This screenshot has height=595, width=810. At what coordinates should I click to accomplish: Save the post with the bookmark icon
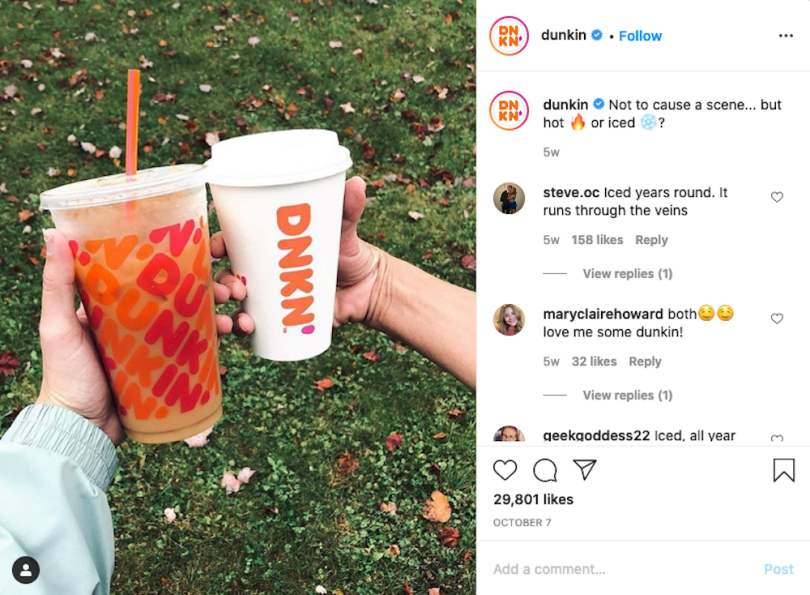tap(784, 470)
